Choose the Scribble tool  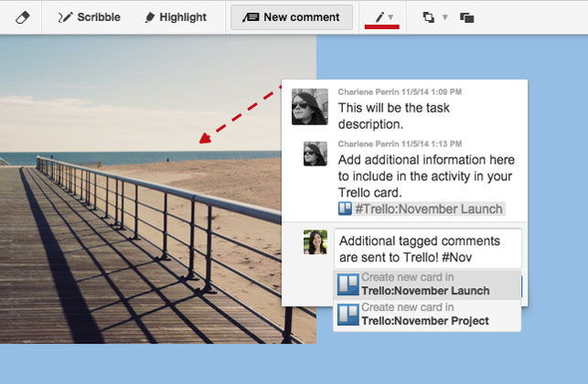point(90,17)
